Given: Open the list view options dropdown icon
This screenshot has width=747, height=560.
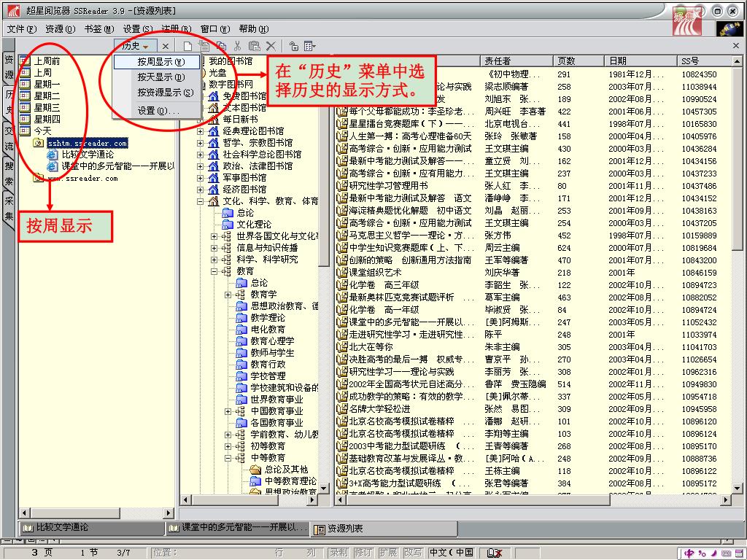Looking at the screenshot, I should coord(309,46).
